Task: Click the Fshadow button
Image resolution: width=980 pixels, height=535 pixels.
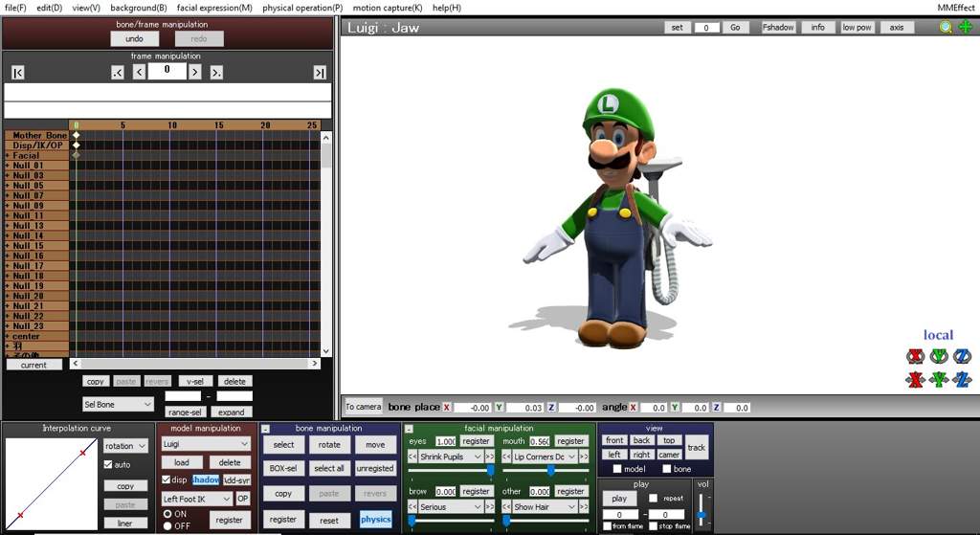Action: (x=778, y=28)
